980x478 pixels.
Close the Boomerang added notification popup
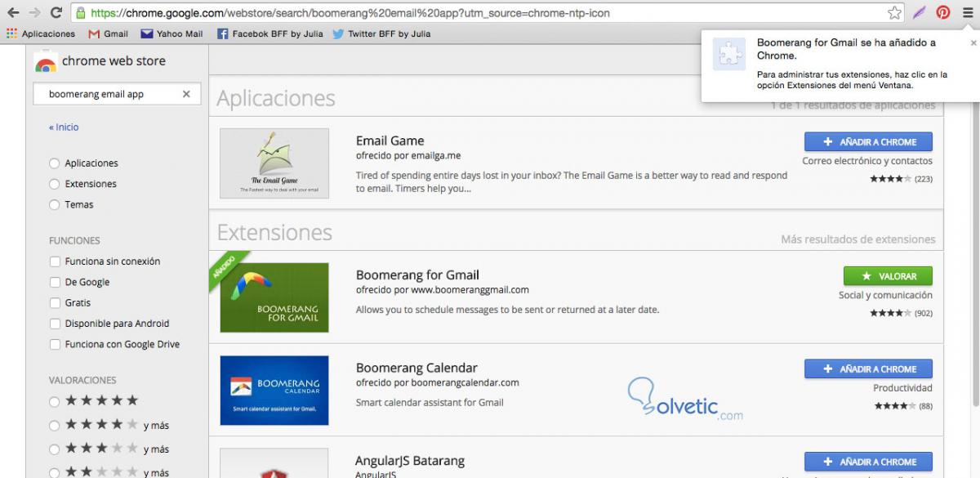pos(973,42)
